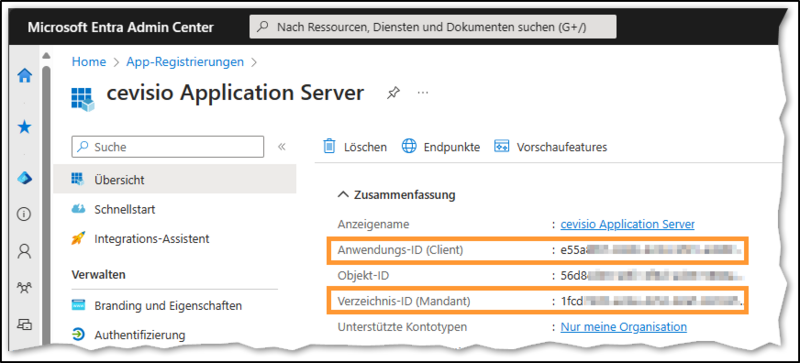
Task: Select Übersicht in side menu
Action: coord(174,179)
